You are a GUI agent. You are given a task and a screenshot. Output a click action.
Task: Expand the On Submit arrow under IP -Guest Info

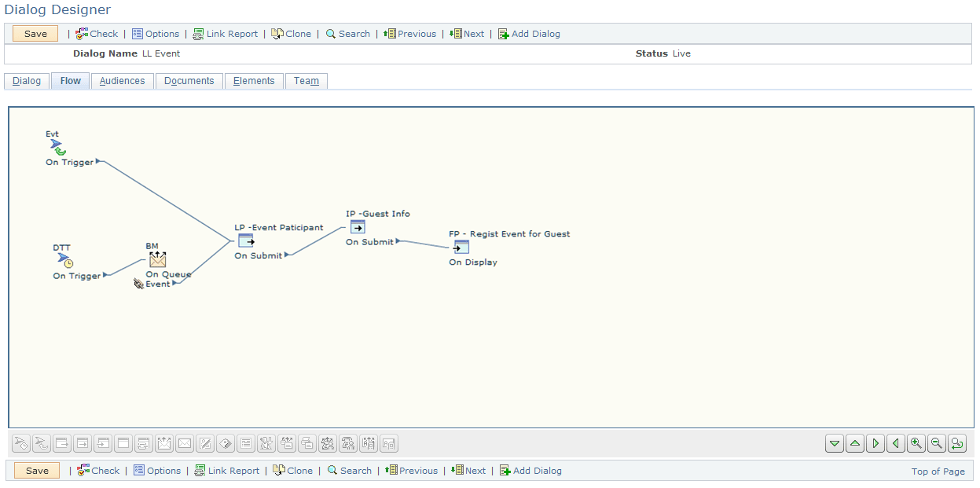(x=396, y=242)
